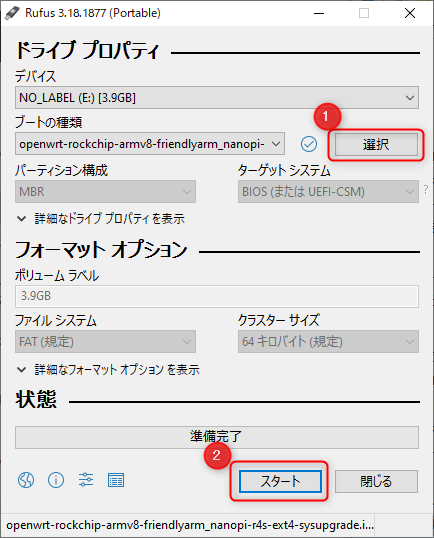Minimize the Rufus window
Viewport: 434px width, 538px height.
pos(319,13)
